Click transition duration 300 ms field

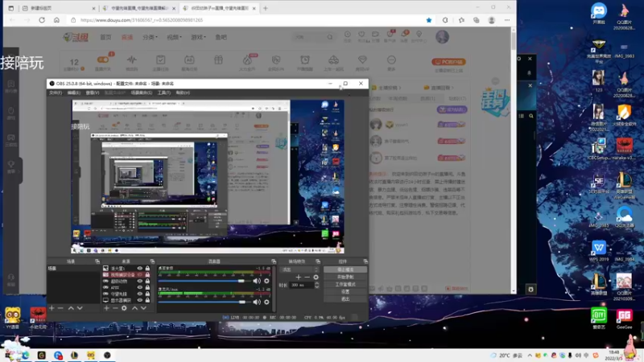point(301,285)
